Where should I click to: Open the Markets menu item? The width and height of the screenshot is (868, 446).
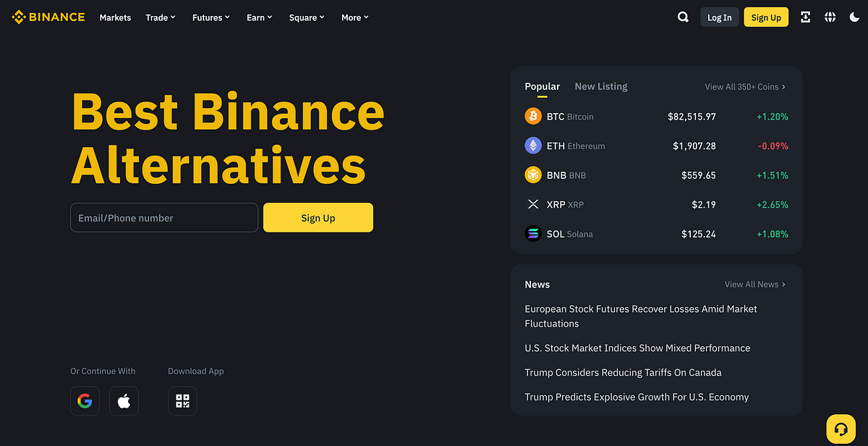tap(115, 17)
